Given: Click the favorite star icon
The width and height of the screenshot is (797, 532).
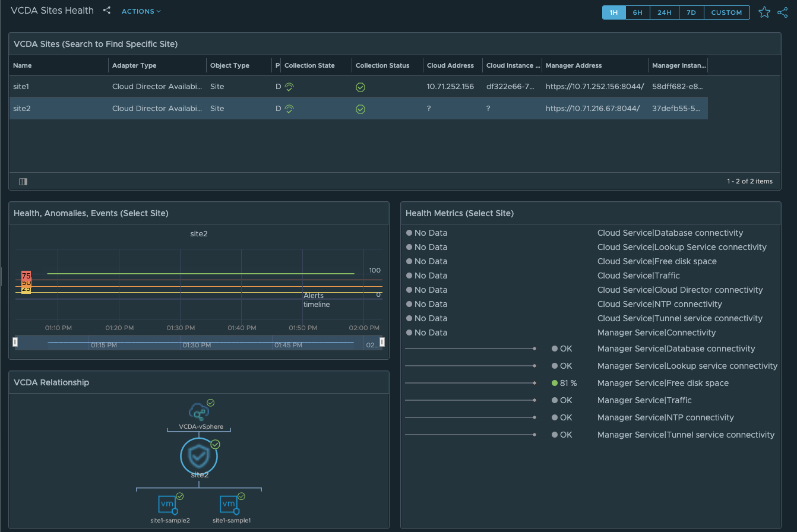Looking at the screenshot, I should pyautogui.click(x=764, y=12).
